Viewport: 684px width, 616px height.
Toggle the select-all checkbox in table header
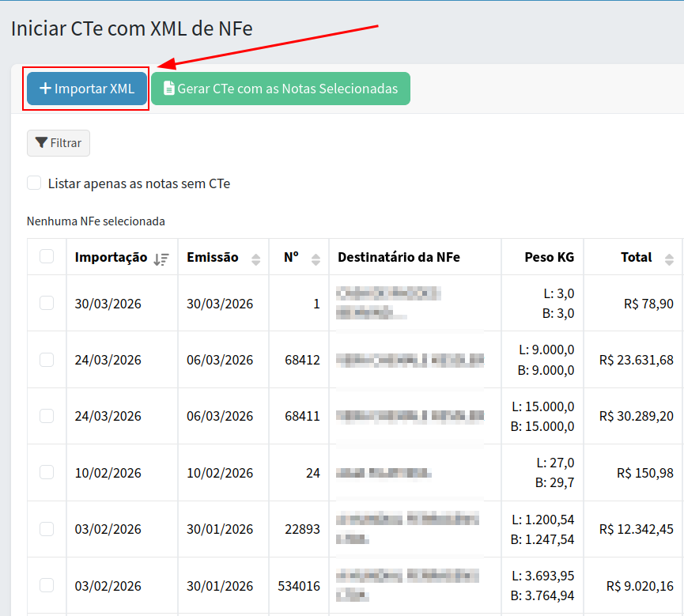(x=47, y=256)
